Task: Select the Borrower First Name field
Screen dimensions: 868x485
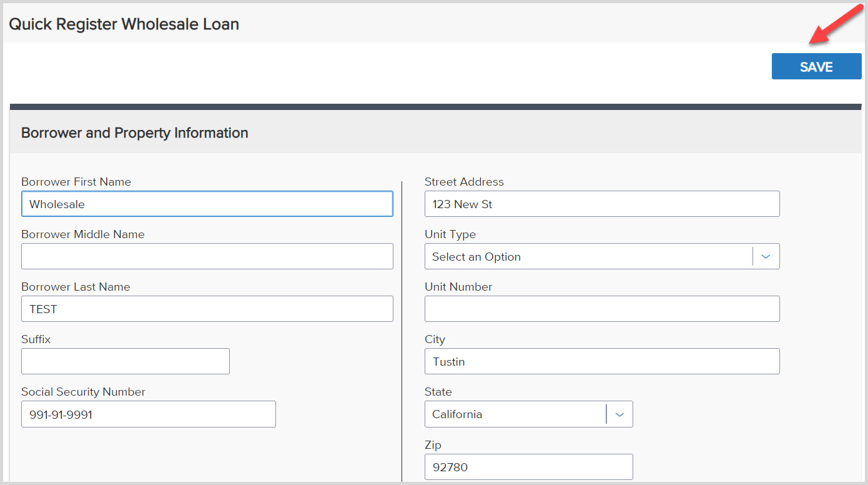Action: click(x=207, y=204)
